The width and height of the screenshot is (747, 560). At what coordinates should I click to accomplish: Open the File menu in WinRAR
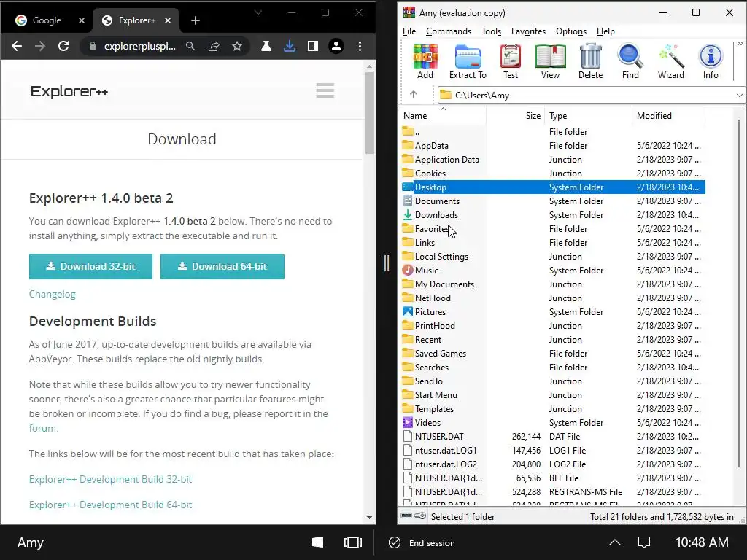[x=409, y=31]
